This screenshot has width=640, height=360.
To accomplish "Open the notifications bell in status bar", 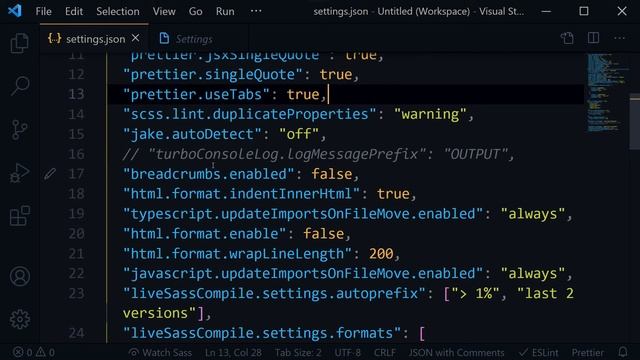I will (623, 352).
